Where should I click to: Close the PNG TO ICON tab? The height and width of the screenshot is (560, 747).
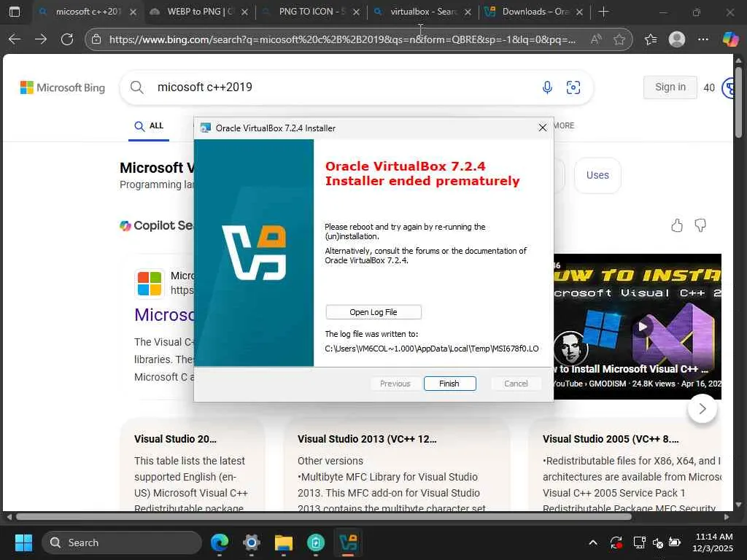tap(356, 12)
